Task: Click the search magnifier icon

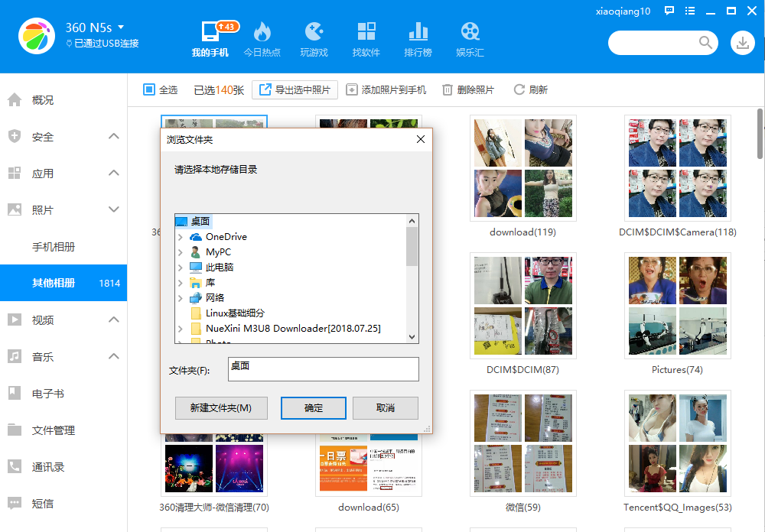Action: pyautogui.click(x=705, y=43)
